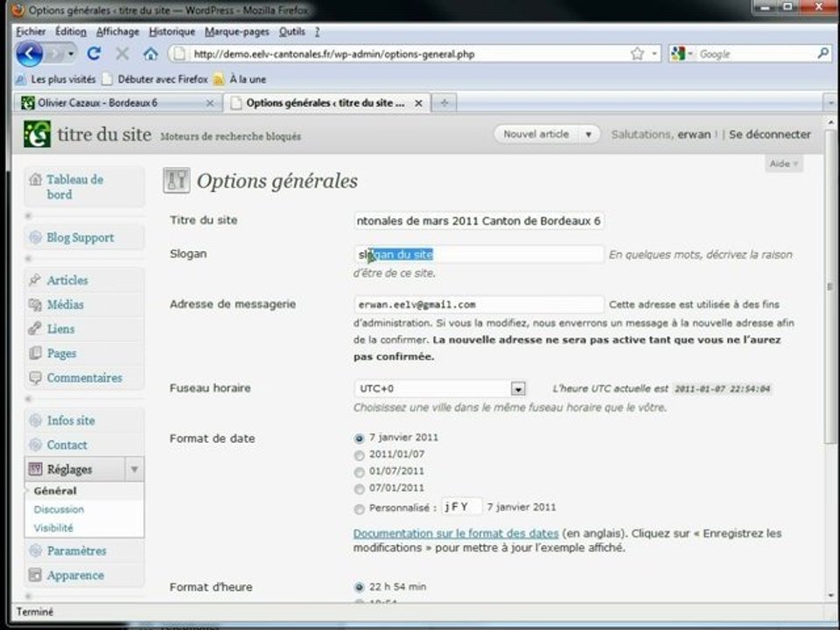The height and width of the screenshot is (630, 840).
Task: Open the Fichier menu
Action: [x=31, y=31]
